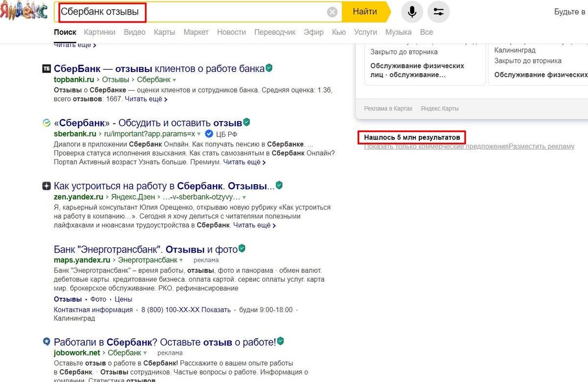Open Банк "Энерготрансбанк". Отзывы и фото result
This screenshot has width=588, height=382.
click(x=146, y=250)
